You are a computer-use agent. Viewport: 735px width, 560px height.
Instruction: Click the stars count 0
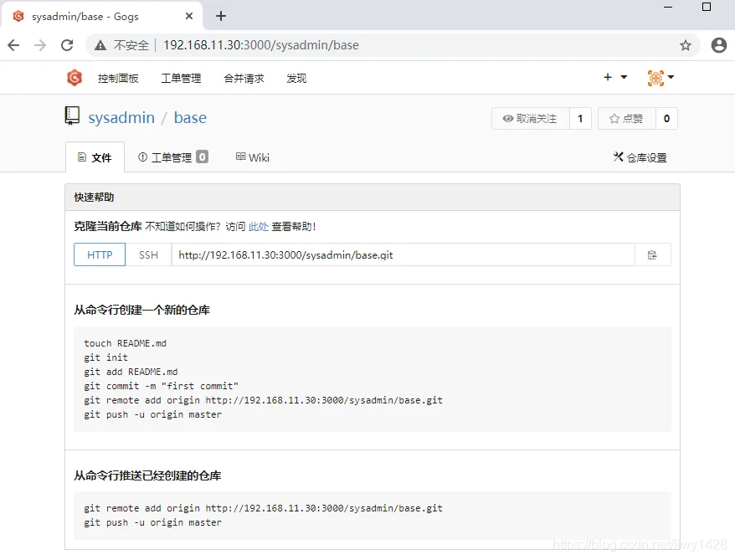666,119
